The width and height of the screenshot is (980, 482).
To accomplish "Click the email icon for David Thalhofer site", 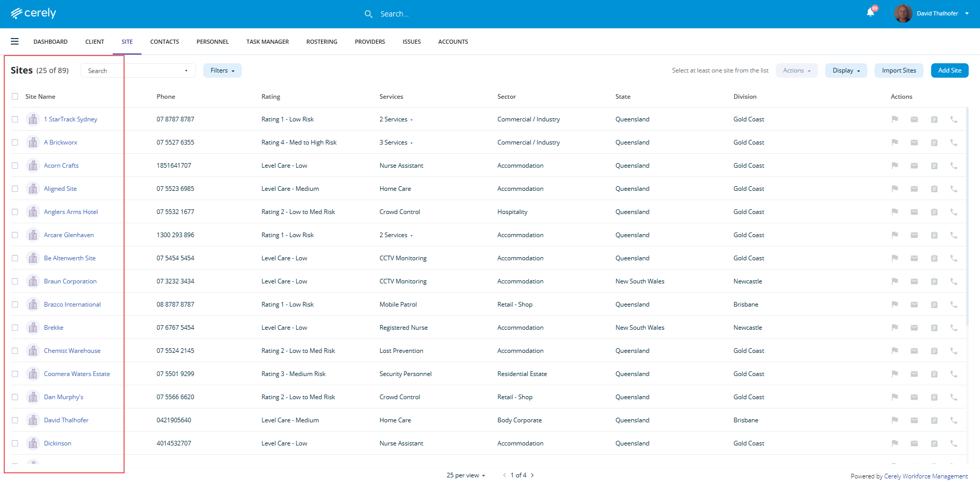I will 914,420.
